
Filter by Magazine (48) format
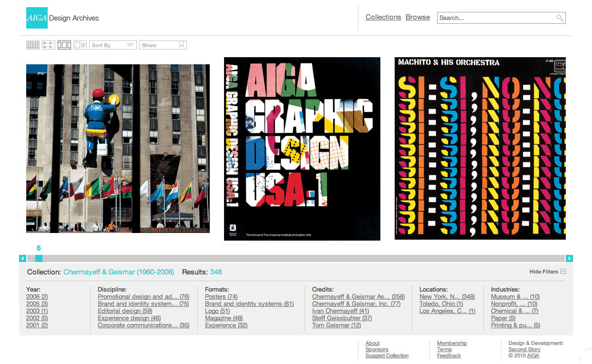224,318
